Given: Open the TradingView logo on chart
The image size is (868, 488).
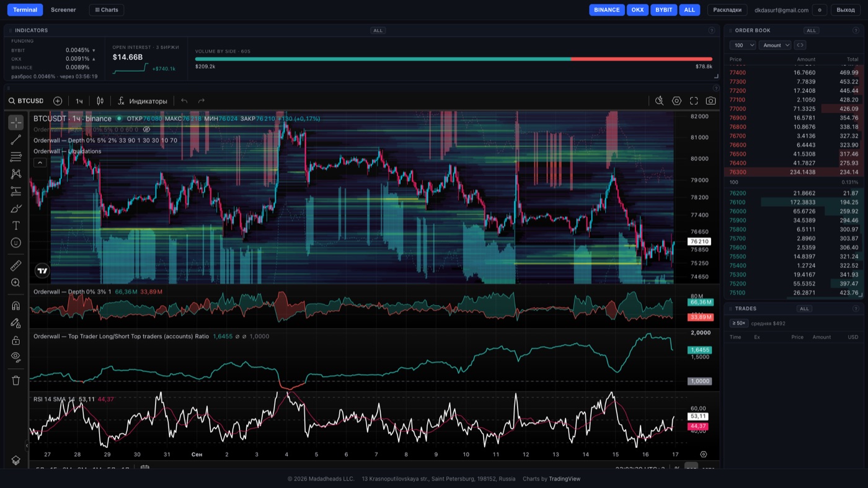Looking at the screenshot, I should [42, 270].
